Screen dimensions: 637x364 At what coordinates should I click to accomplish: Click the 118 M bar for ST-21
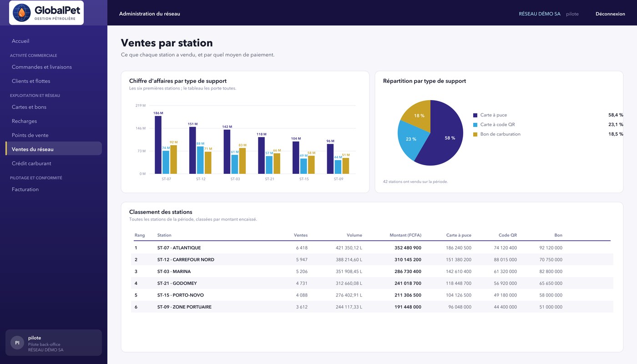pyautogui.click(x=261, y=155)
